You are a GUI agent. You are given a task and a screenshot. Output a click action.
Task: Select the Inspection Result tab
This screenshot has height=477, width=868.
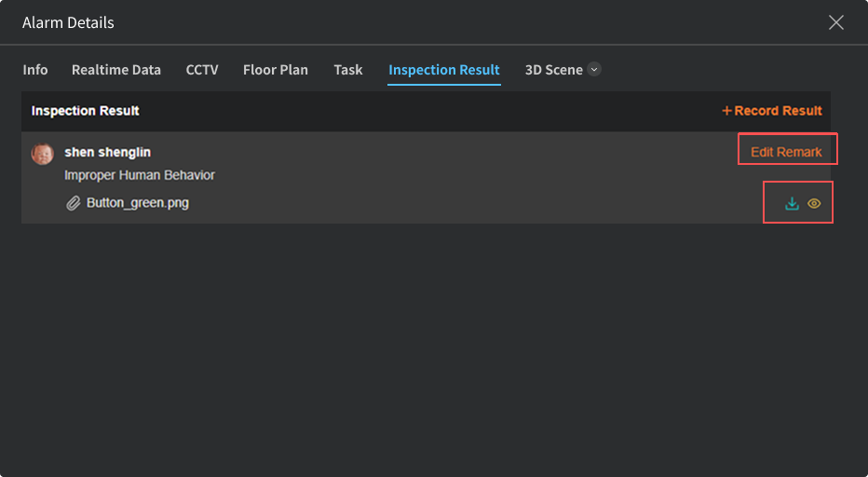(x=444, y=70)
